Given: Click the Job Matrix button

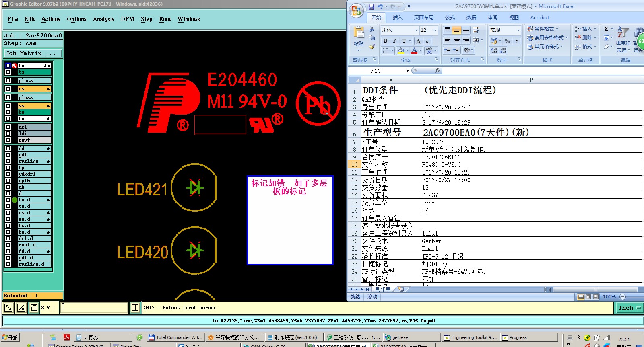Looking at the screenshot, I should tap(33, 53).
